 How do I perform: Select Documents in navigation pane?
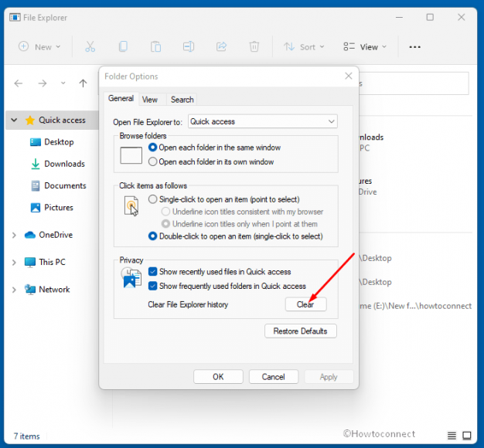click(58, 185)
